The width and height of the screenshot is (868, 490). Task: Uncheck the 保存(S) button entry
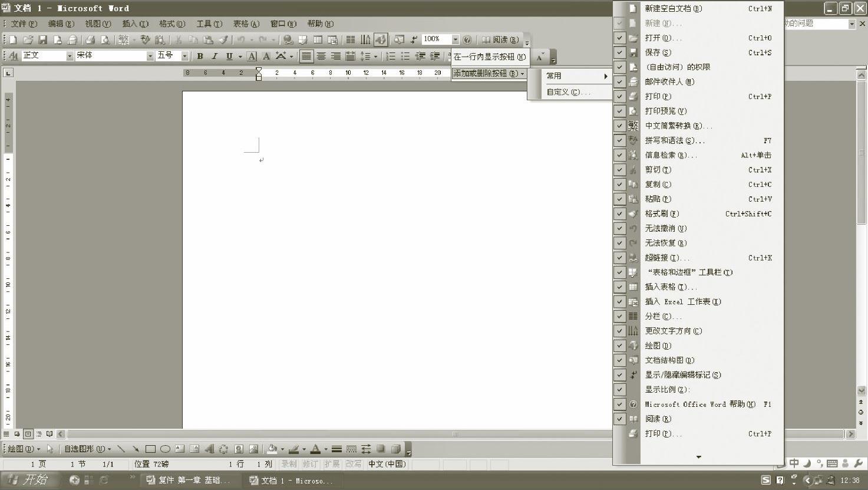pos(619,52)
